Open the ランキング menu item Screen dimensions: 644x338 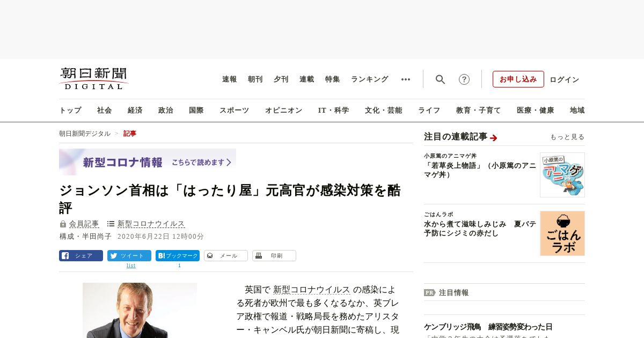[370, 79]
